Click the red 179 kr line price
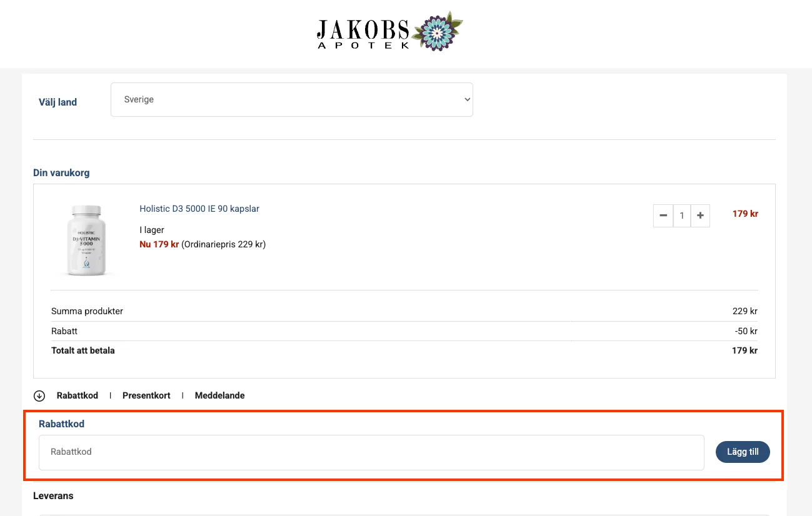Viewport: 812px width, 516px height. [745, 214]
